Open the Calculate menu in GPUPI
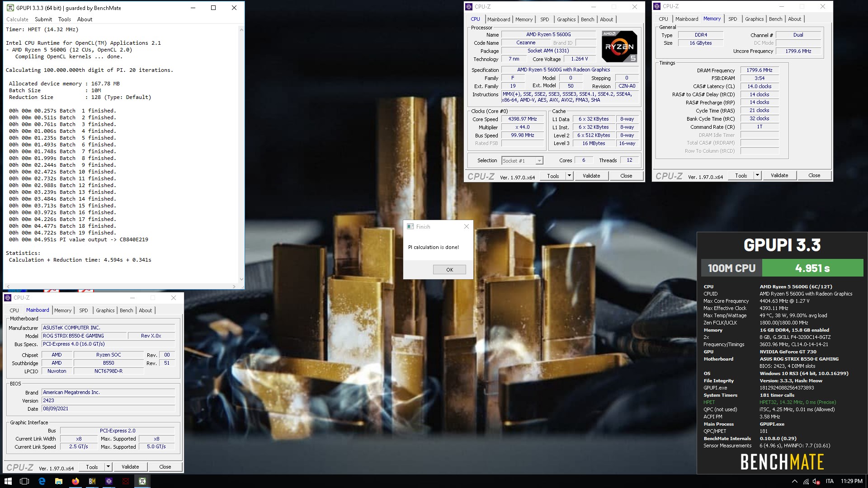Image resolution: width=868 pixels, height=488 pixels. point(17,19)
